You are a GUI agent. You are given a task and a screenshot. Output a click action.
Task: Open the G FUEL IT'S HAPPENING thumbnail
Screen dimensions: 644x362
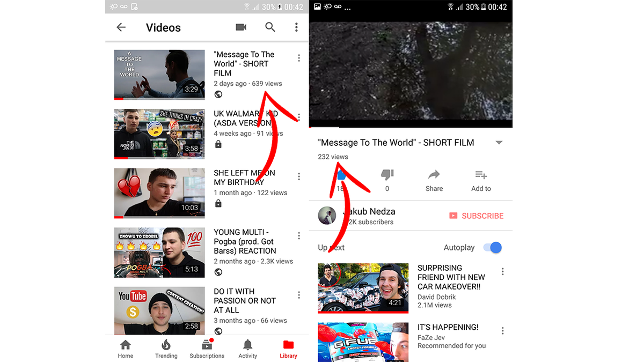[x=363, y=342]
